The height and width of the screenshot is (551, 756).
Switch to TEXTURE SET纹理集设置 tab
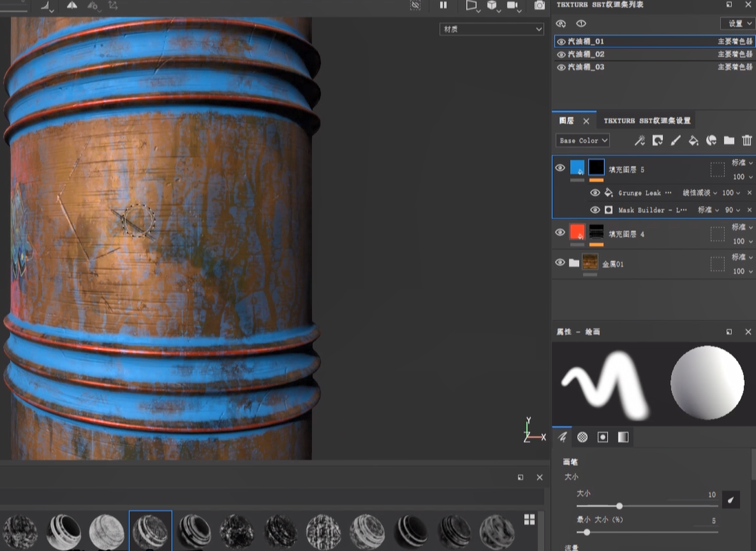647,121
